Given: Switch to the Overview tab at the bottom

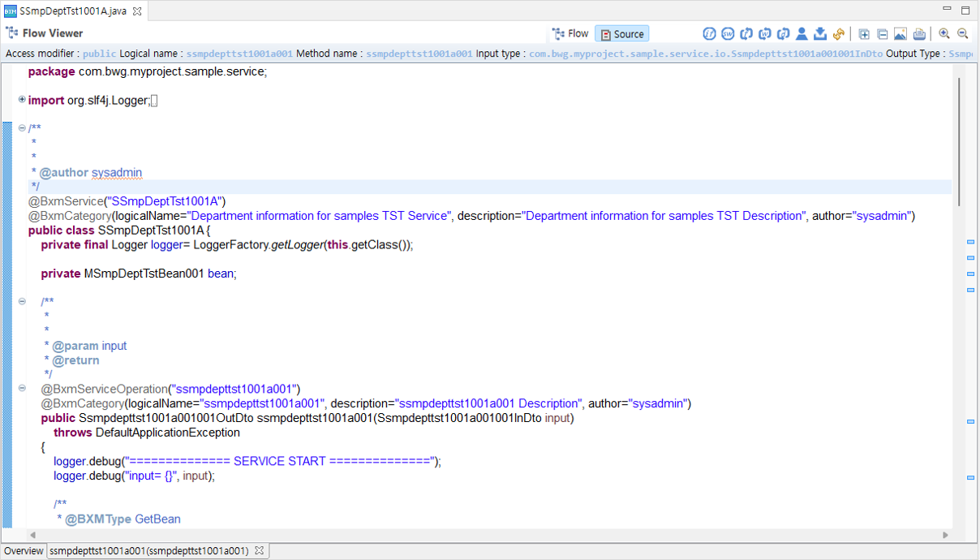Looking at the screenshot, I should [24, 550].
